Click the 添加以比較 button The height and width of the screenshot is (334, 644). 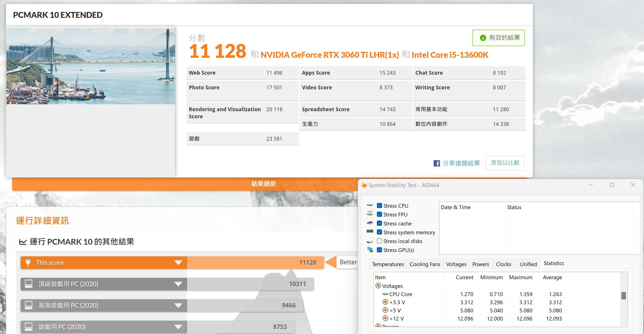coord(505,163)
